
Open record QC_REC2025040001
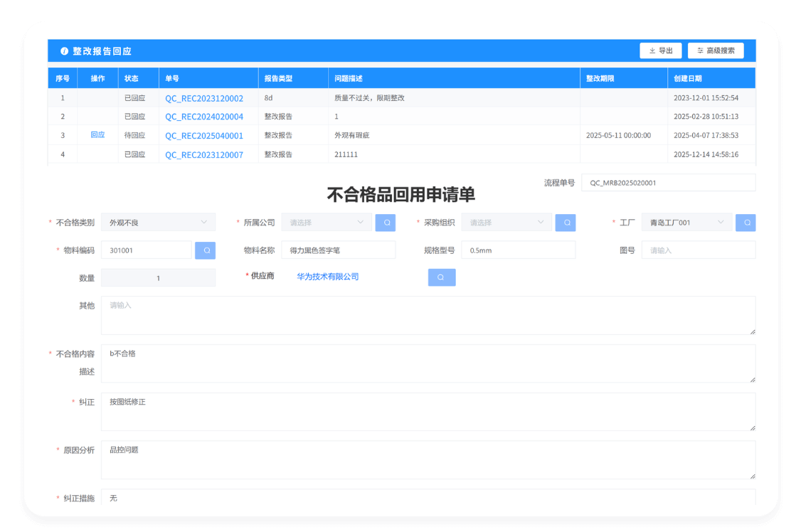click(203, 135)
